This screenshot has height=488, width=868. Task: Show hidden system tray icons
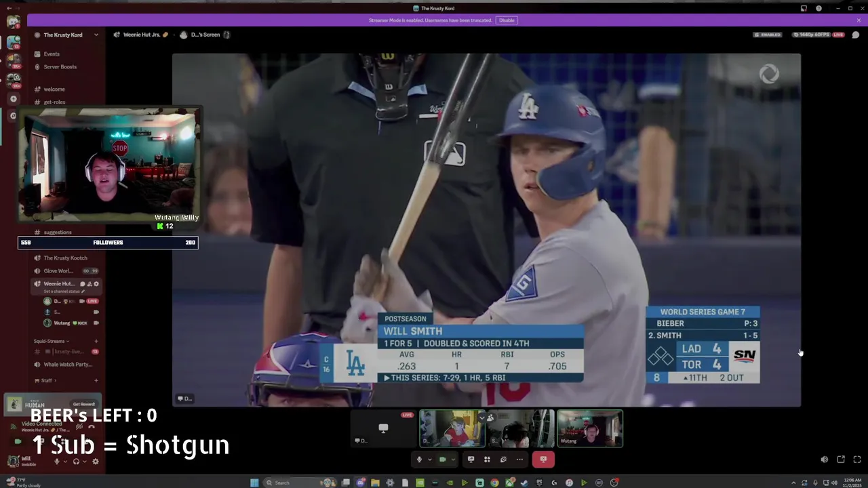(x=793, y=483)
